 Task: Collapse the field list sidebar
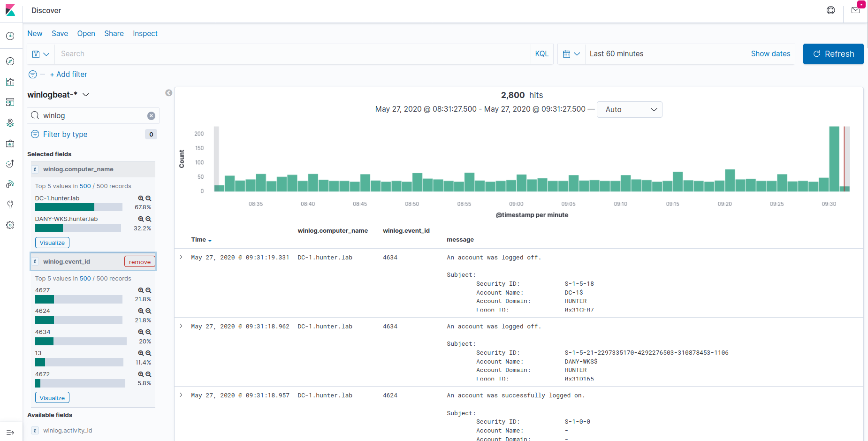[x=169, y=93]
